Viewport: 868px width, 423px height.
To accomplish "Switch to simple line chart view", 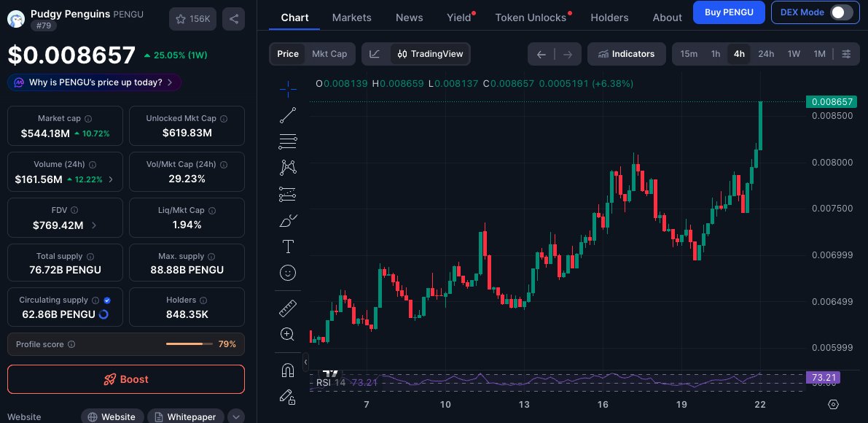I will coord(375,54).
